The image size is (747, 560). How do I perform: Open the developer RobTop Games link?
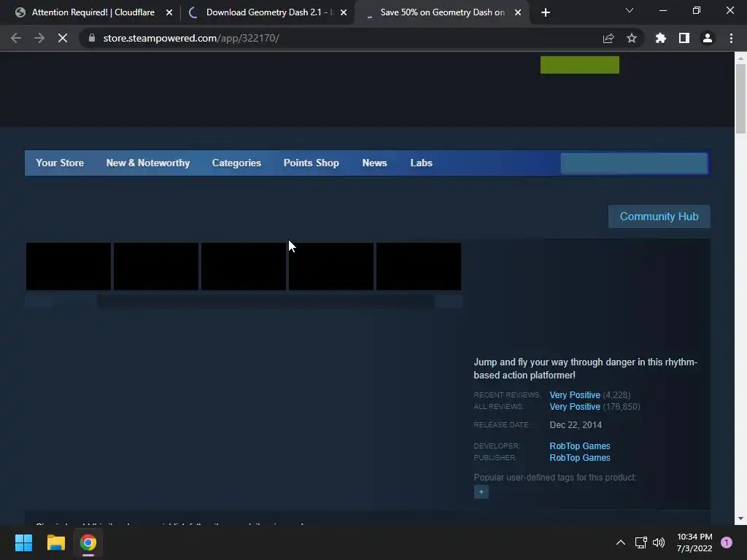580,446
